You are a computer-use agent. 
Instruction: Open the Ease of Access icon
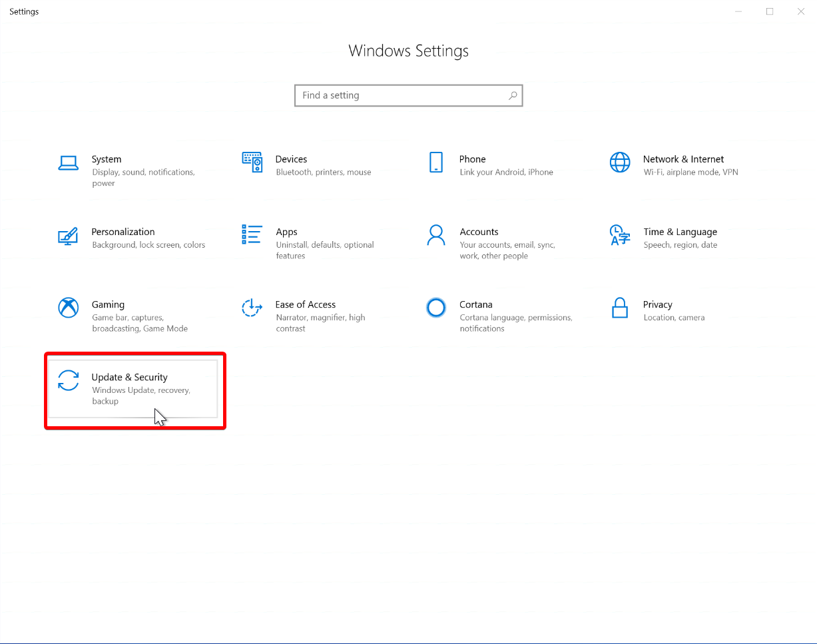(252, 308)
